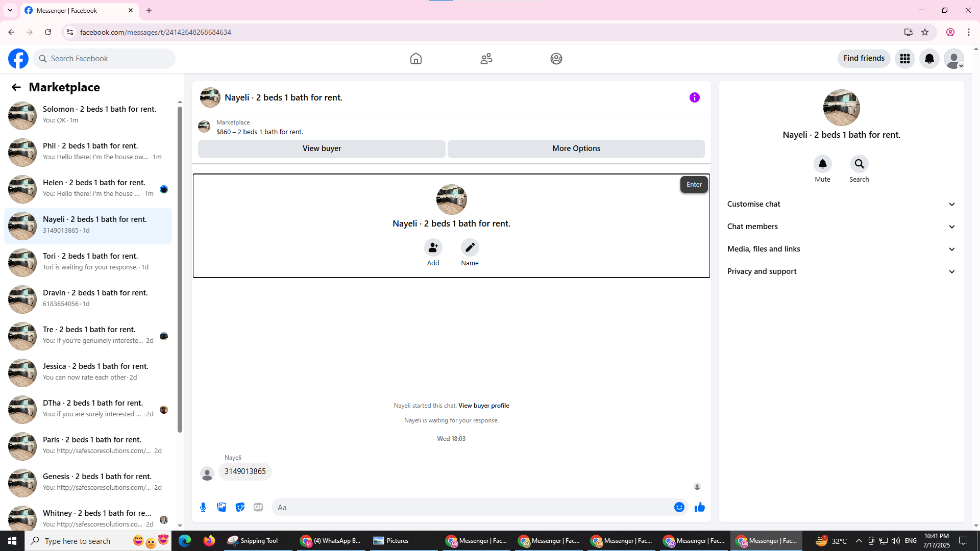The image size is (980, 551).
Task: Send a voice clip microphone icon
Action: click(x=203, y=508)
